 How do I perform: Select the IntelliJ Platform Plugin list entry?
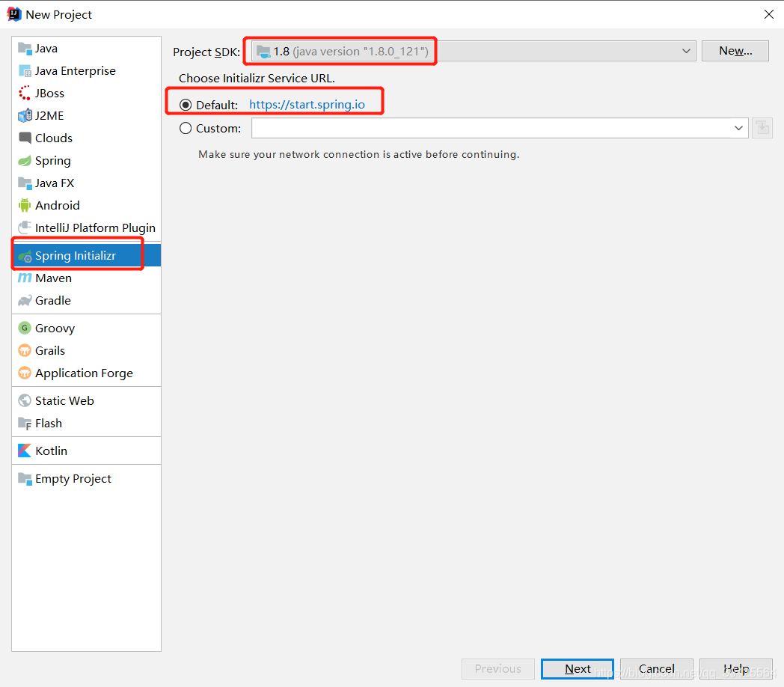click(87, 228)
